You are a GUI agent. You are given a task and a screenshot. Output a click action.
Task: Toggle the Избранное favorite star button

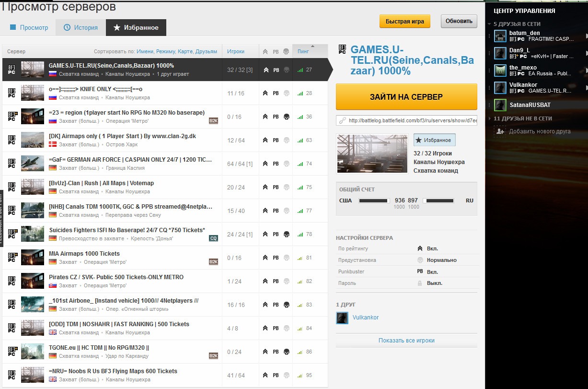(435, 140)
